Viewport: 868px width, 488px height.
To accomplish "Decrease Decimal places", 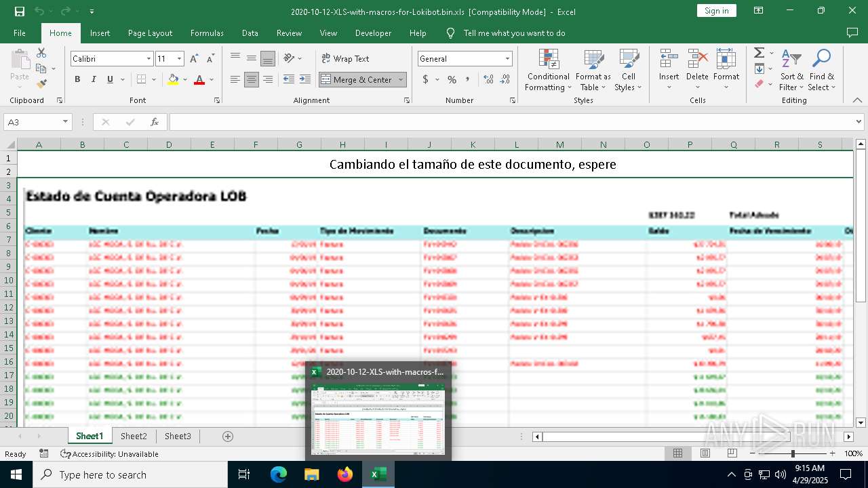I will (x=505, y=79).
